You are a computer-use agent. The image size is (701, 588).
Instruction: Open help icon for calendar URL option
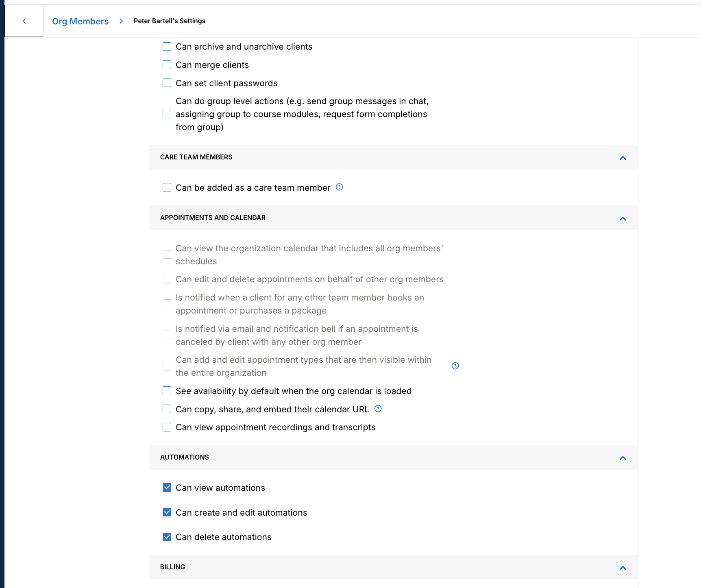378,409
